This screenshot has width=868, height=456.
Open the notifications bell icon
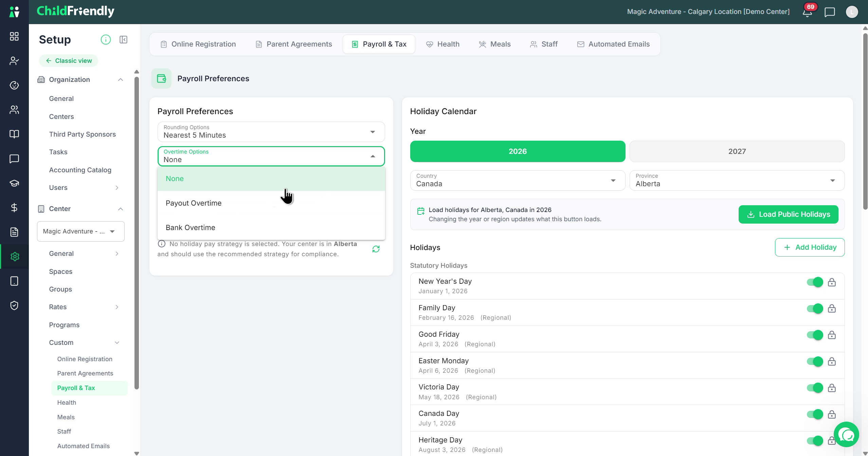pyautogui.click(x=808, y=12)
